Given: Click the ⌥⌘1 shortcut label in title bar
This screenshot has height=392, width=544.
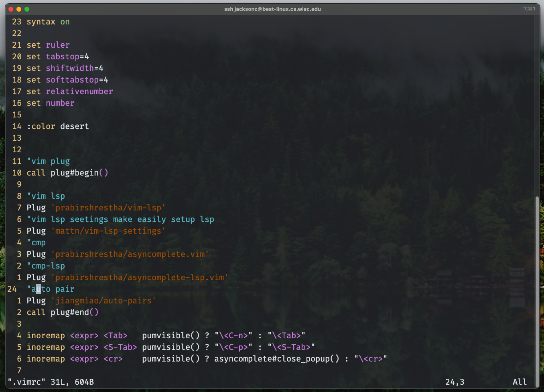Looking at the screenshot, I should [x=529, y=9].
